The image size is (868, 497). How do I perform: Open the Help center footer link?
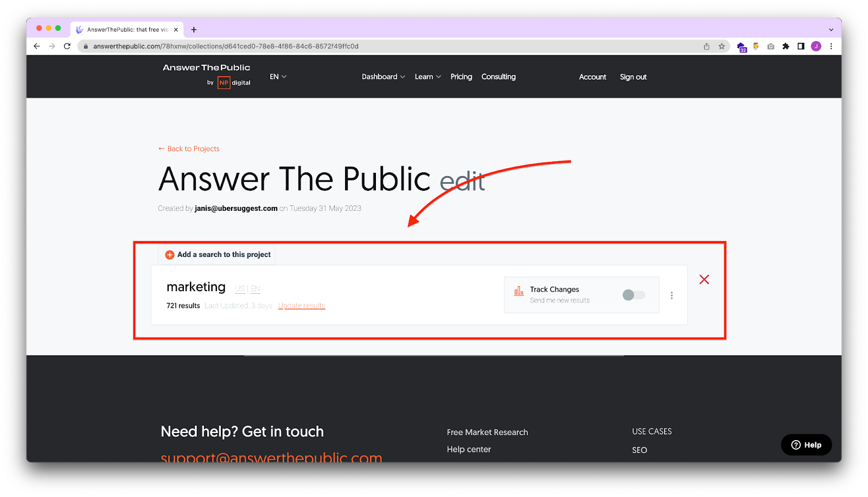[x=469, y=449]
